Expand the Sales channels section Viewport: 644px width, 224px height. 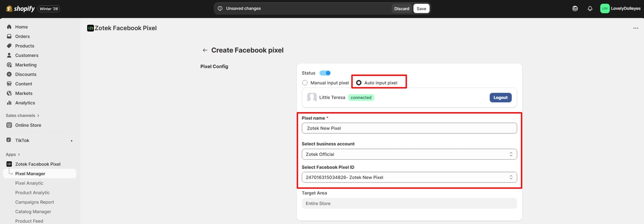[x=22, y=116]
